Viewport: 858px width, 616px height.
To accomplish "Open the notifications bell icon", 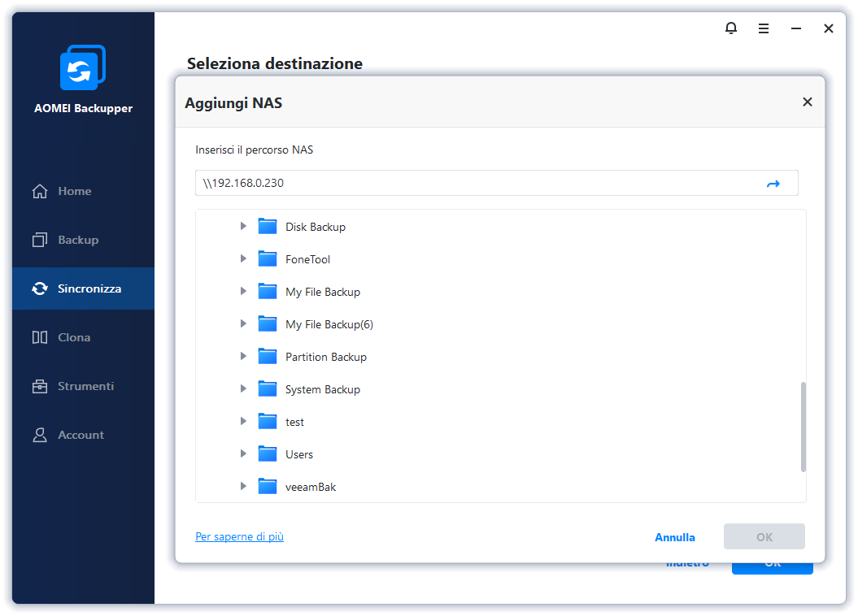I will [x=731, y=28].
